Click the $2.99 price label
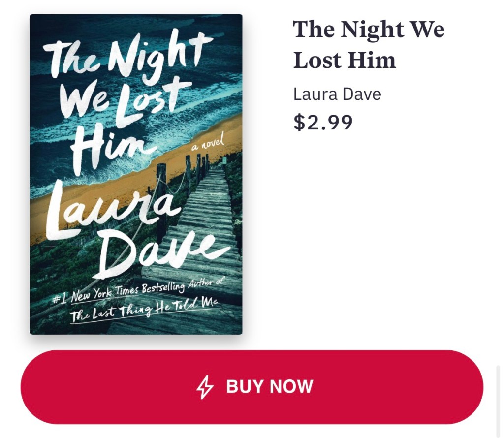This screenshot has width=504, height=438. click(323, 122)
